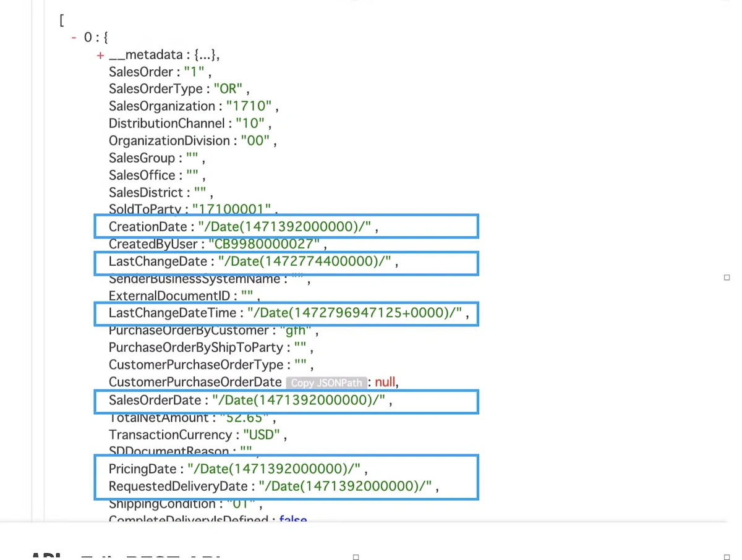Select the OrganizationDivision "00" line
The height and width of the screenshot is (560, 742).
[192, 141]
